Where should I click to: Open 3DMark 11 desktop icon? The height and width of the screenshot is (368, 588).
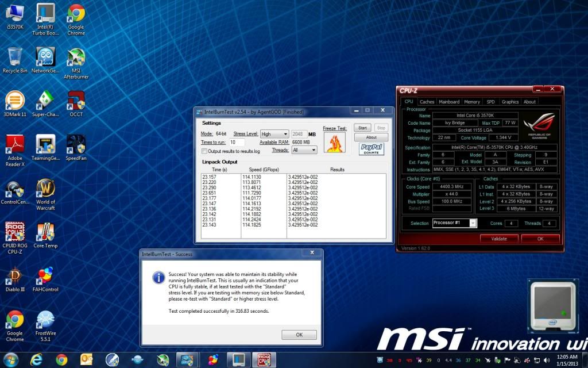click(x=15, y=103)
